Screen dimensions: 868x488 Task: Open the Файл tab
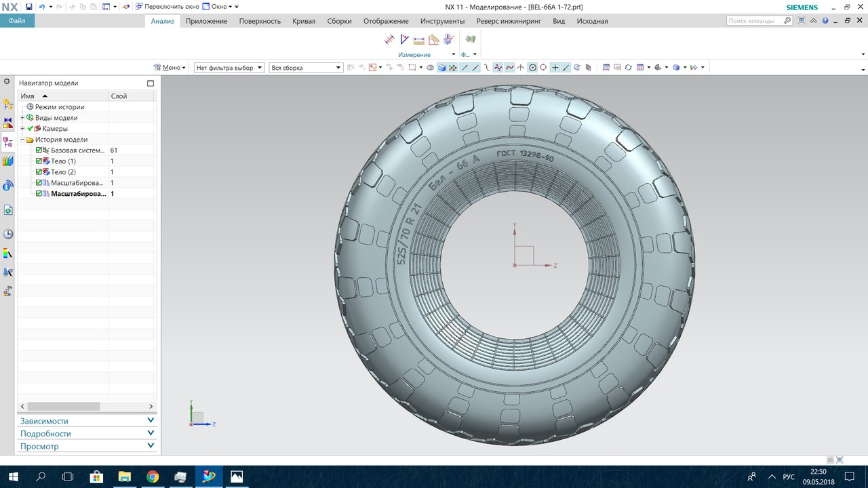[18, 21]
